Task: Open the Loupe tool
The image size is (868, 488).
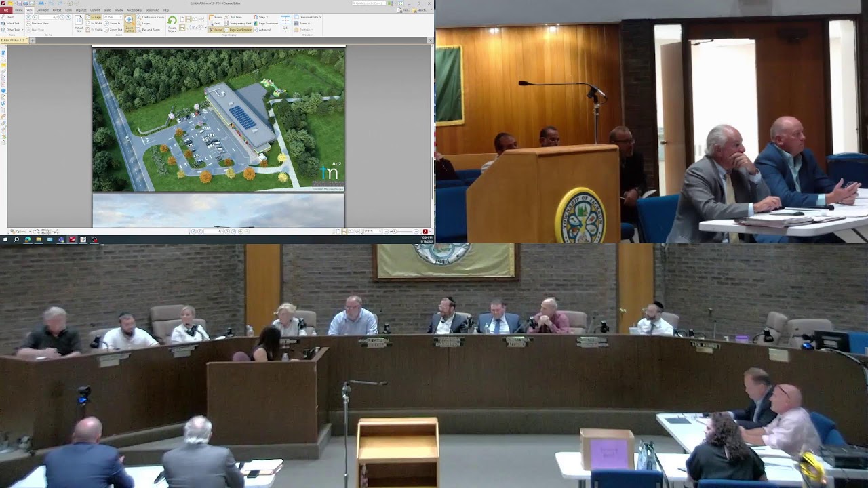Action: (x=143, y=24)
